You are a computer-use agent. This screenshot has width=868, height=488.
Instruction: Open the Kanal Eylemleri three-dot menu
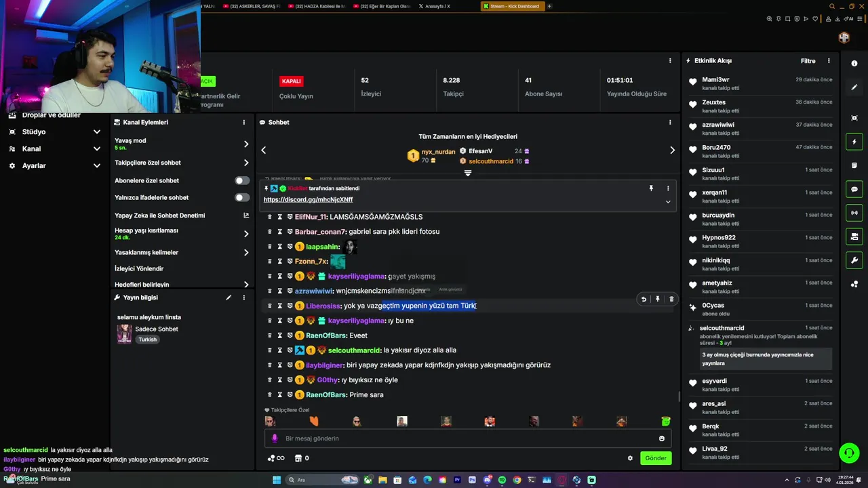point(244,123)
